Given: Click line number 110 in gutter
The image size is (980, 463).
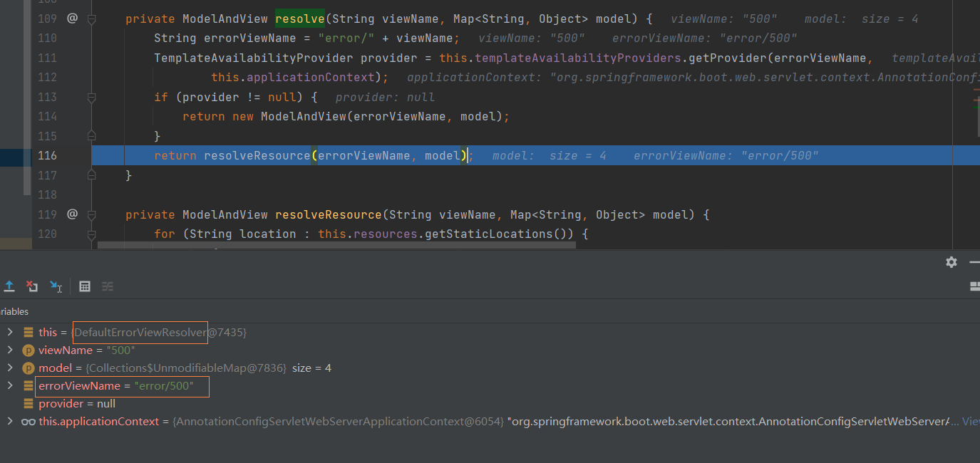Looking at the screenshot, I should [46, 38].
